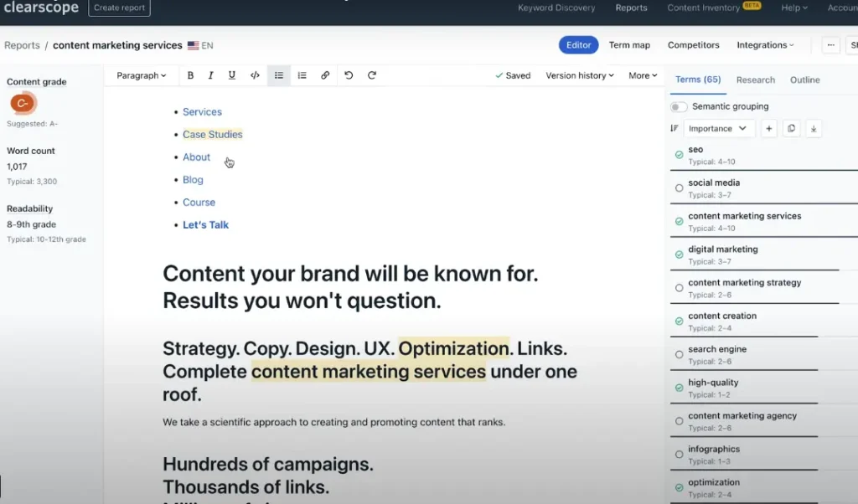Image resolution: width=858 pixels, height=504 pixels.
Task: Click status check for high-quality term
Action: tap(679, 388)
